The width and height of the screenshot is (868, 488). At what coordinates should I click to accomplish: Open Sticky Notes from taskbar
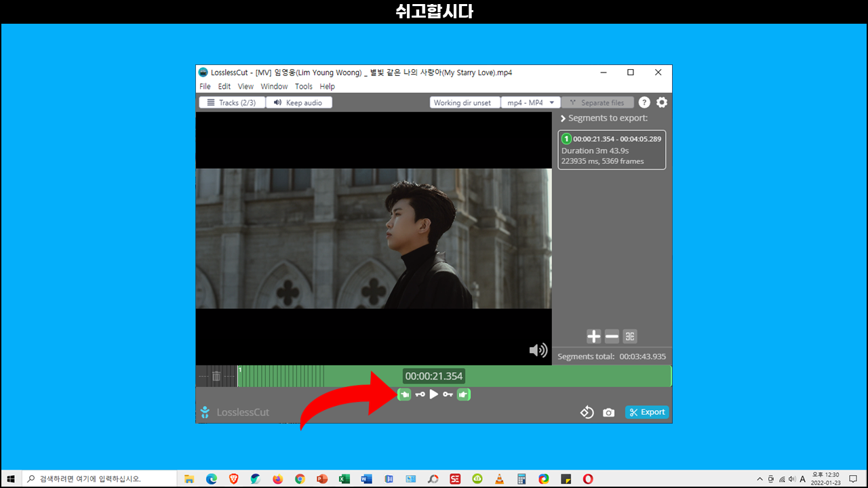pos(566,479)
